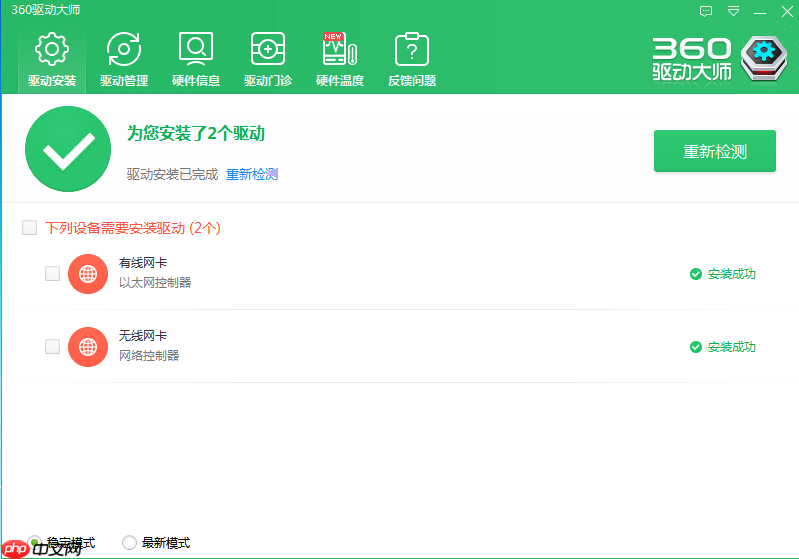Click the 无线网卡 device name
799x559 pixels.
143,336
